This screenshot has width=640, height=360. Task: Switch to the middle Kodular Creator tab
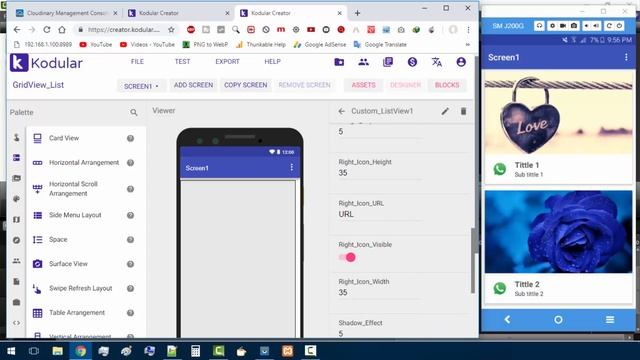pyautogui.click(x=178, y=13)
